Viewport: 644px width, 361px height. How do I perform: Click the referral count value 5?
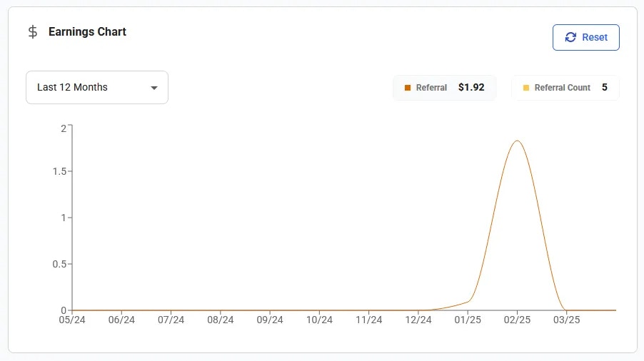[x=605, y=87]
